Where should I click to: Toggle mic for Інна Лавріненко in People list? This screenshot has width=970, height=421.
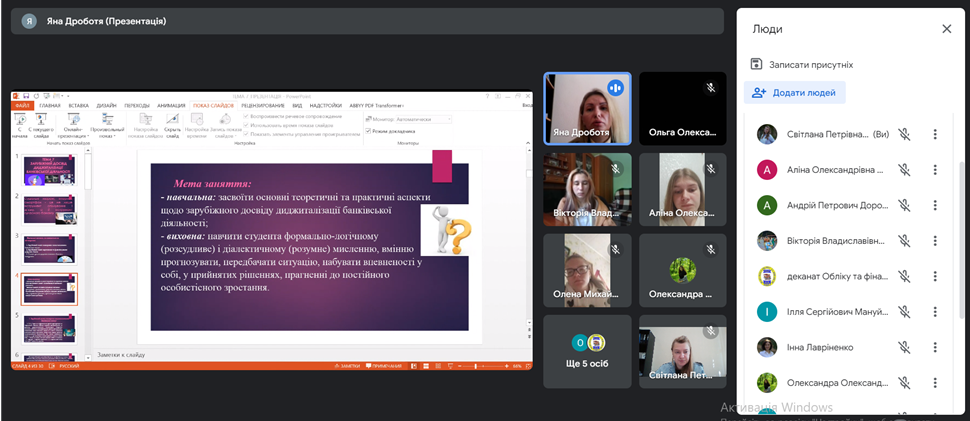(904, 347)
